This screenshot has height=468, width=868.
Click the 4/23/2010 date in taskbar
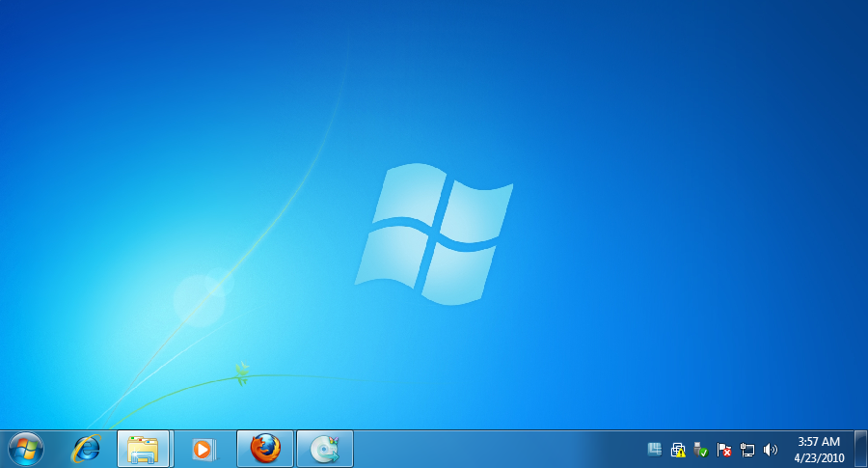click(818, 457)
